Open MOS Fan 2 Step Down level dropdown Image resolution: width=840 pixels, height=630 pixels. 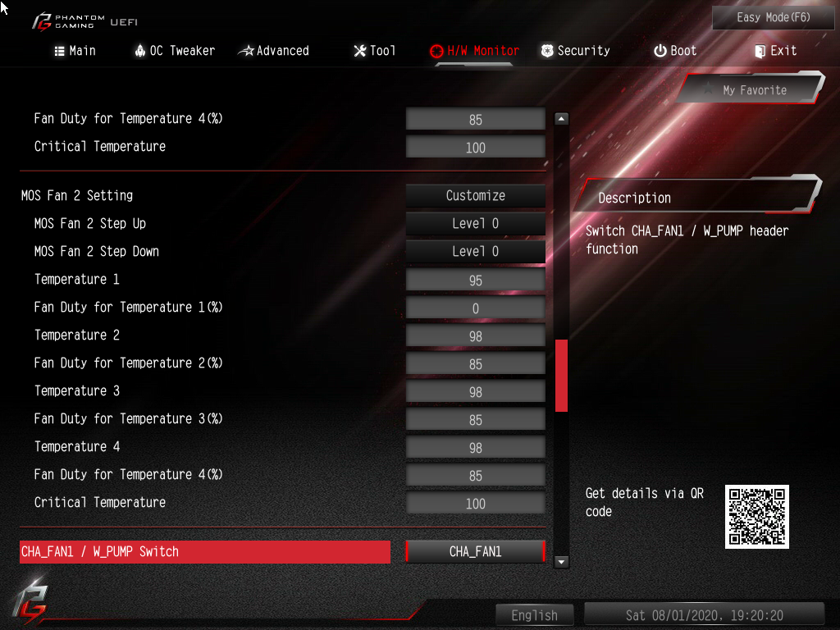(x=475, y=251)
